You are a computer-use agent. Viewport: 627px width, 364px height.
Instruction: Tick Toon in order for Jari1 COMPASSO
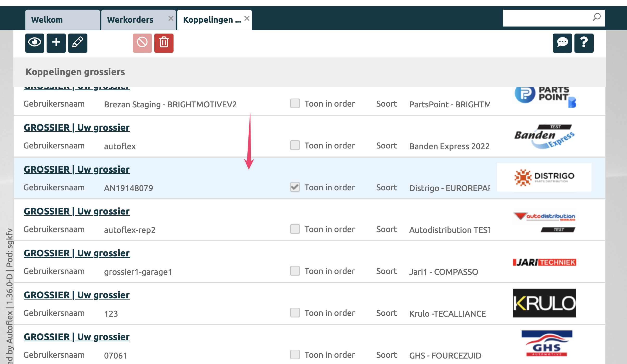[295, 271]
